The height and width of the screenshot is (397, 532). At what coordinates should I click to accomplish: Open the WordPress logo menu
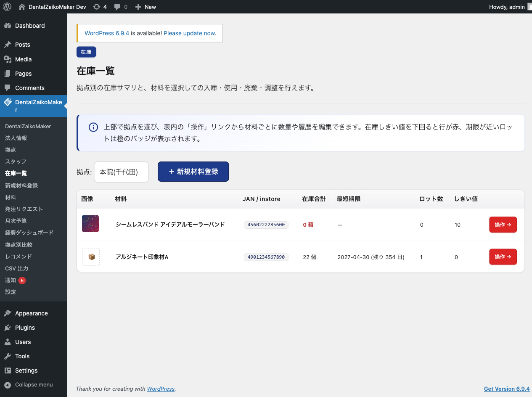[7, 7]
